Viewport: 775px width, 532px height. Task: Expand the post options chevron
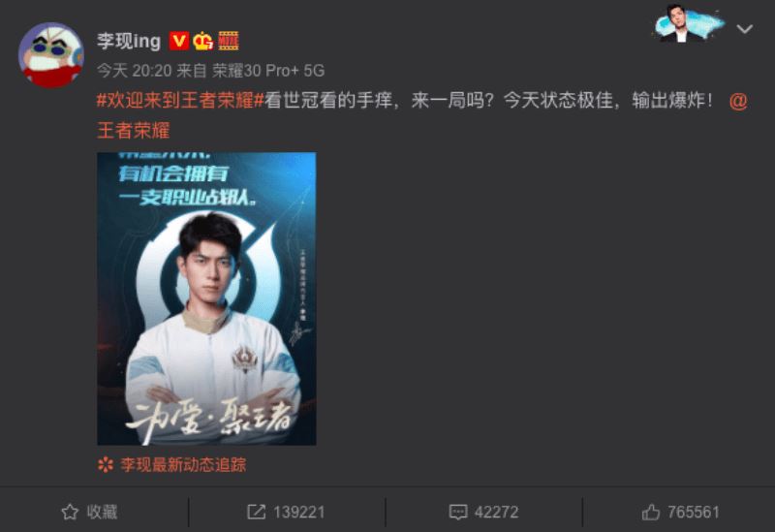(x=744, y=29)
